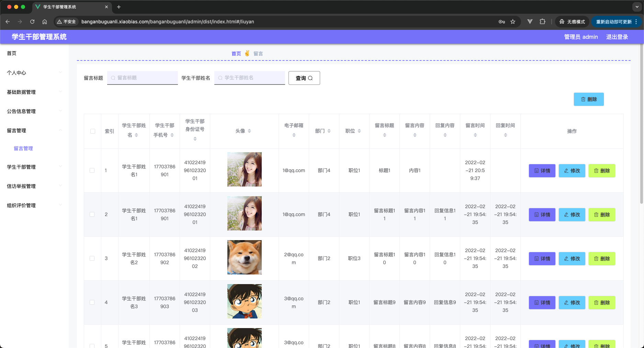Sort table by 部门 column arrows
The height and width of the screenshot is (348, 644).
point(329,131)
